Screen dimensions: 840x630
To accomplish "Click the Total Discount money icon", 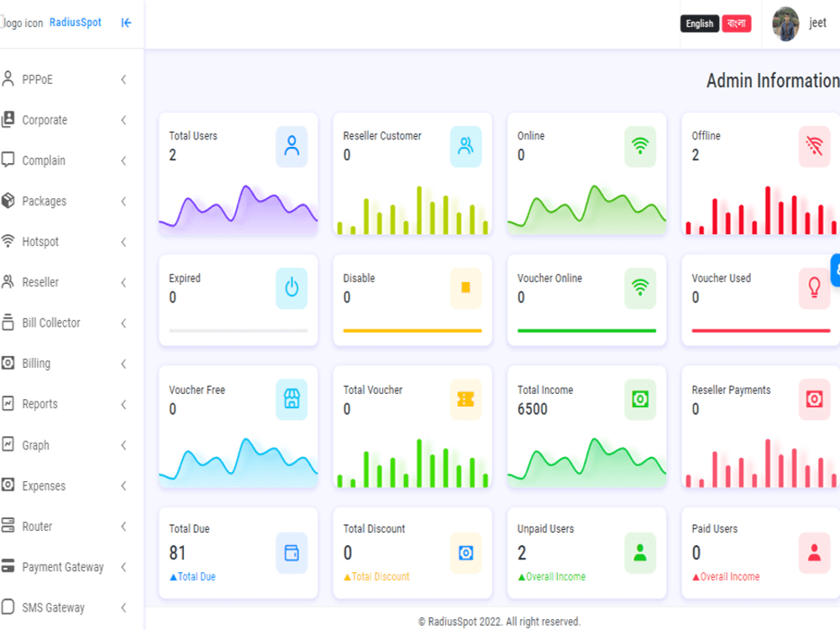I will pos(465,553).
